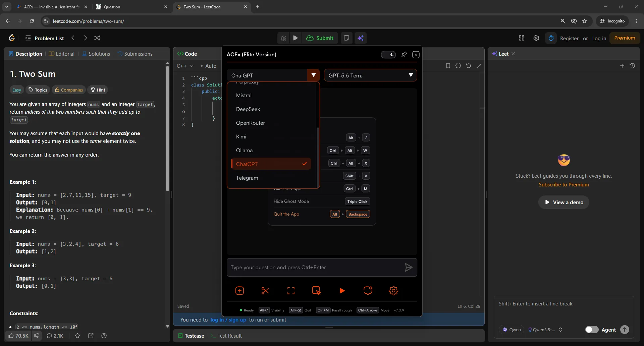
Task: Open the C++ language dropdown
Action: (185, 66)
